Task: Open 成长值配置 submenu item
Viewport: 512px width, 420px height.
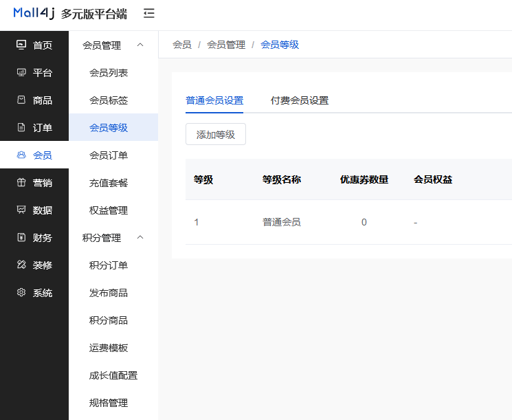Action: (113, 375)
